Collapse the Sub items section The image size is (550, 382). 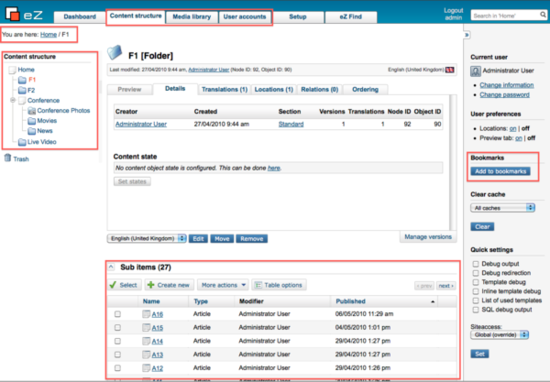[x=111, y=267]
